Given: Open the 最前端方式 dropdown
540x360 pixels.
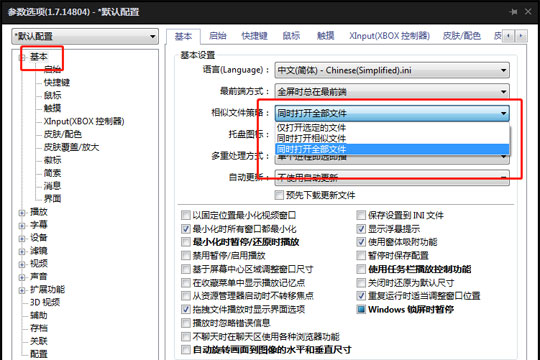Looking at the screenshot, I should (392, 91).
